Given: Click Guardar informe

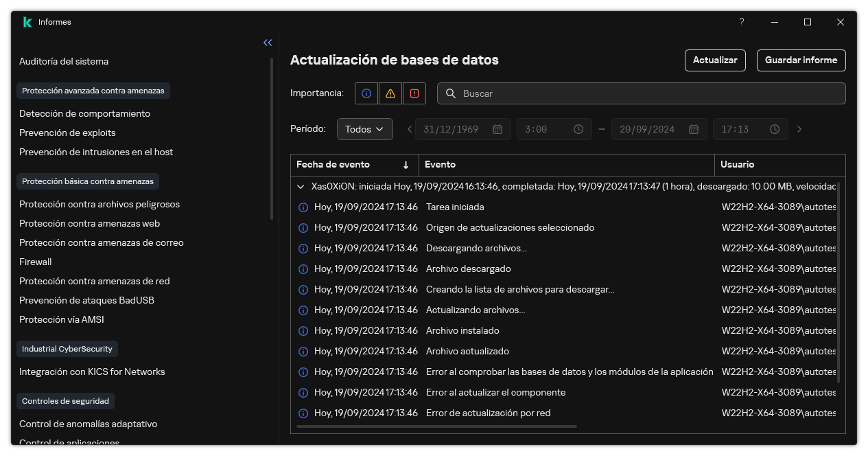Looking at the screenshot, I should click(801, 60).
